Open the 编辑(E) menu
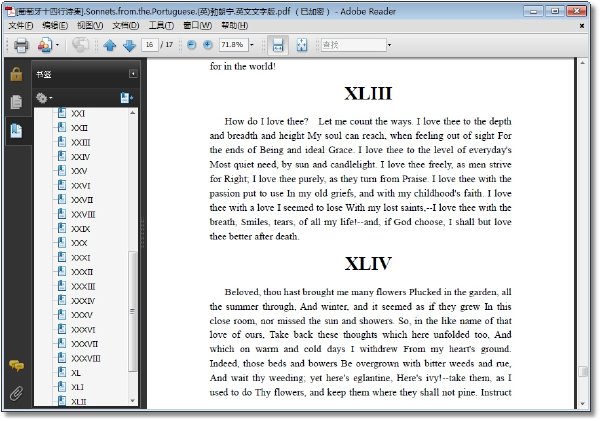 (x=55, y=26)
